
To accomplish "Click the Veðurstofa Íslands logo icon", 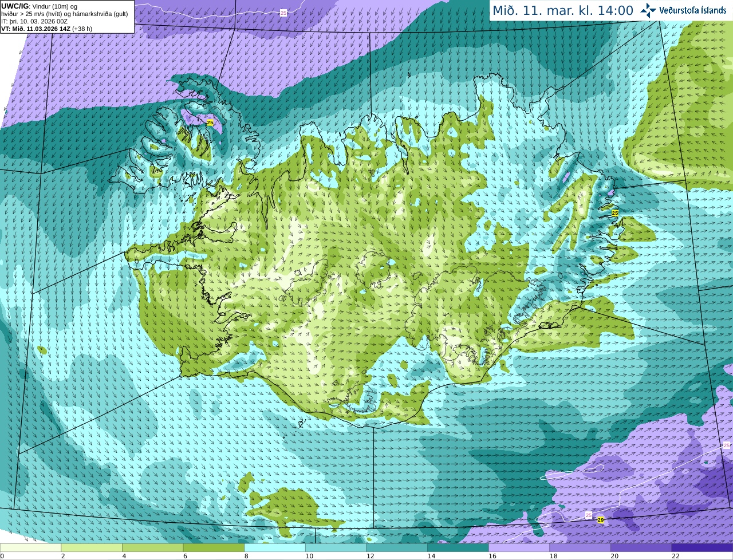I will pyautogui.click(x=648, y=10).
